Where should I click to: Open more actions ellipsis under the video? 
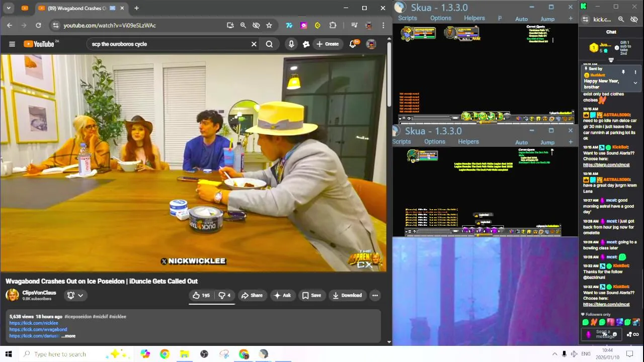(x=375, y=296)
